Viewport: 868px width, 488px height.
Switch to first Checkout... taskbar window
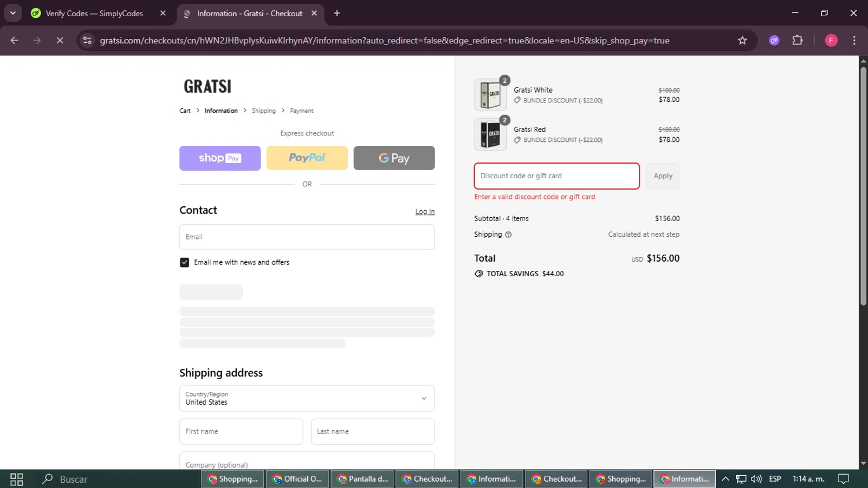427,479
